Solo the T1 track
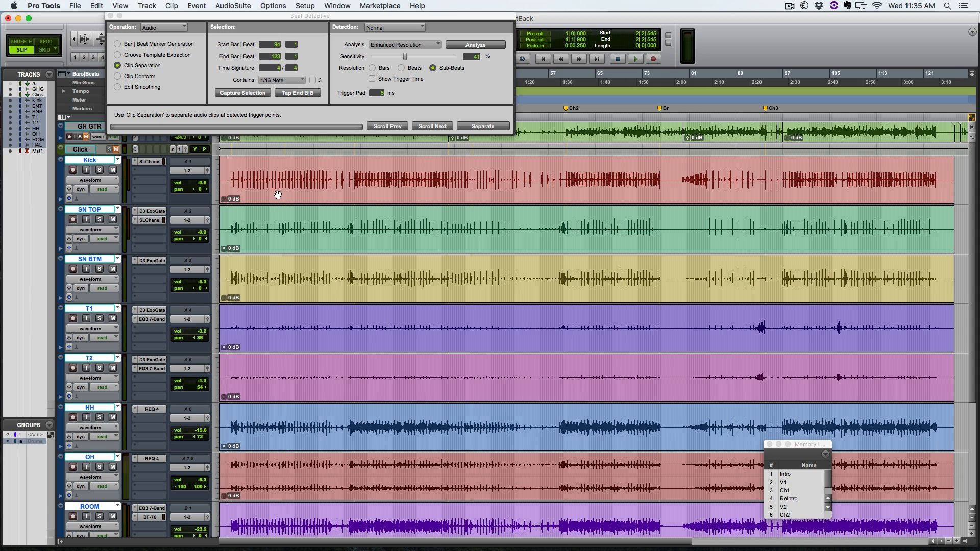Screen dimensions: 980x551 [x=100, y=318]
